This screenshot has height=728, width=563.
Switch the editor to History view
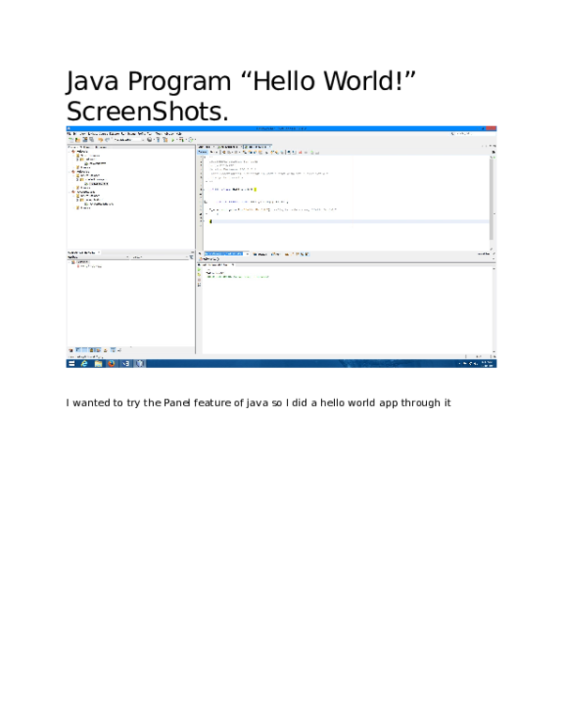(213, 152)
